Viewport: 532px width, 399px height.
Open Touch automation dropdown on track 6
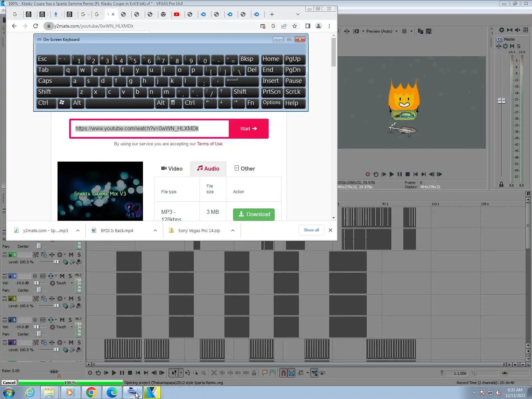72,327
